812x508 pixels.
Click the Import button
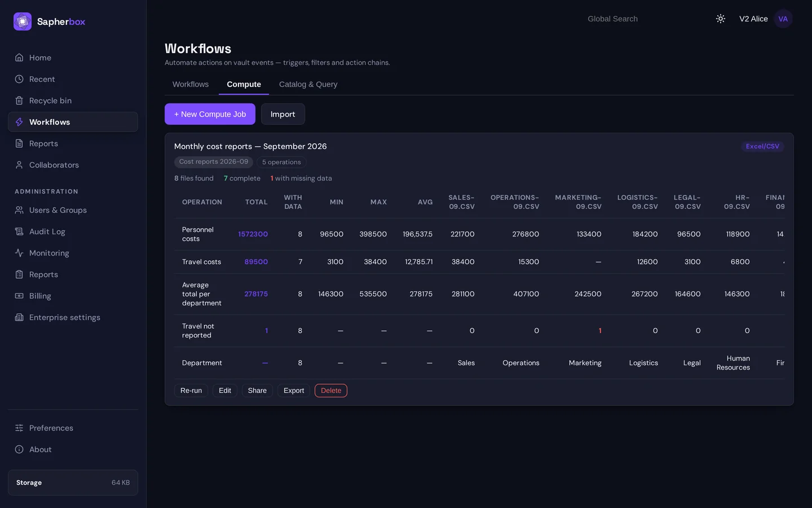(x=283, y=114)
